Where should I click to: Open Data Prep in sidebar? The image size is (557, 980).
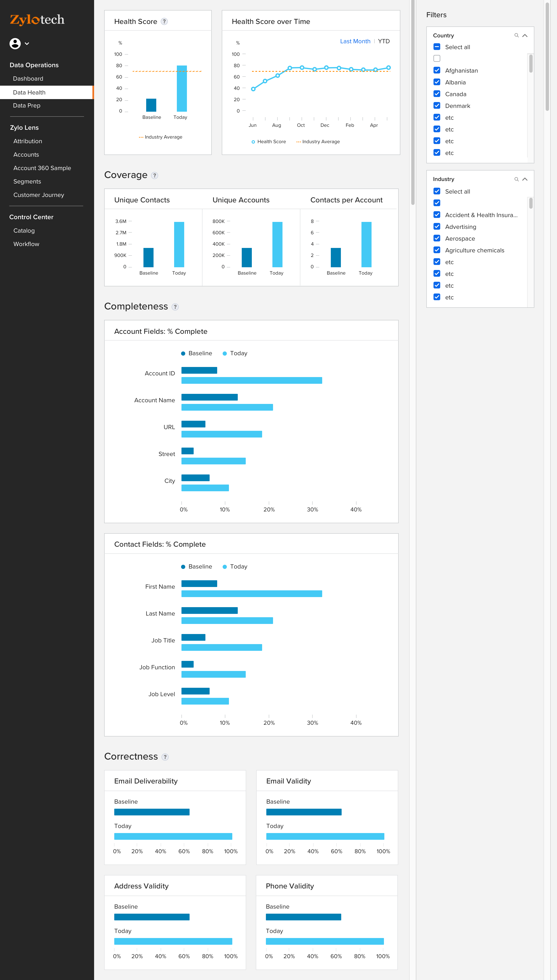(26, 106)
